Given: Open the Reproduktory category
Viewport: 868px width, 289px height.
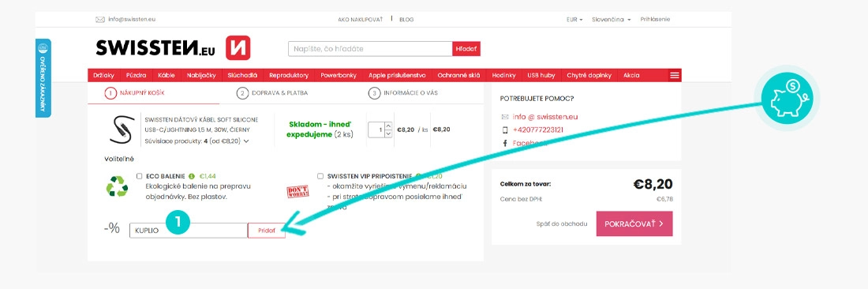Looking at the screenshot, I should click(x=288, y=75).
